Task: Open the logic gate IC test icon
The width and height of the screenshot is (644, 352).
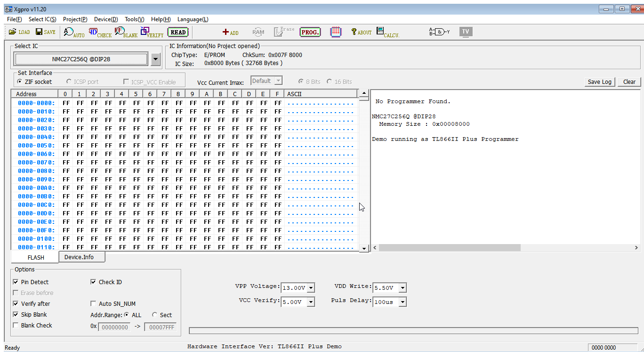Action: click(x=439, y=32)
